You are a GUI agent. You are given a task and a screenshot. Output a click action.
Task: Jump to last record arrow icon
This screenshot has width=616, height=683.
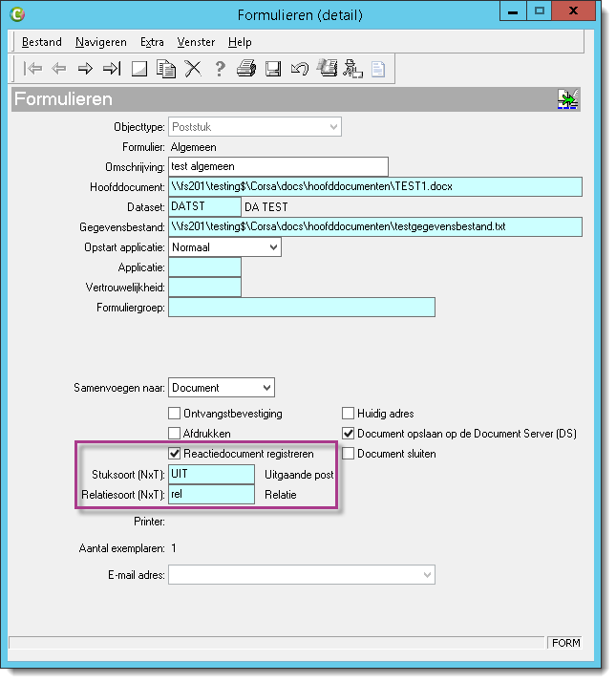pos(112,69)
